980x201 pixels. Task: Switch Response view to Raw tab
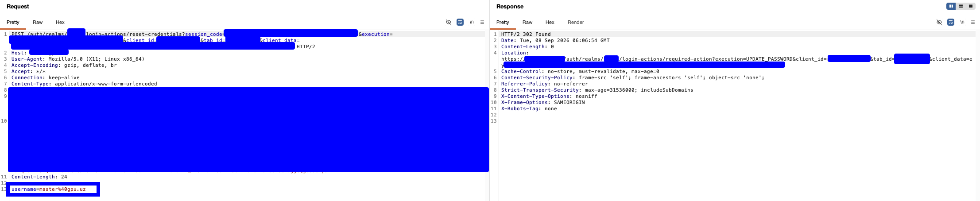click(x=527, y=22)
